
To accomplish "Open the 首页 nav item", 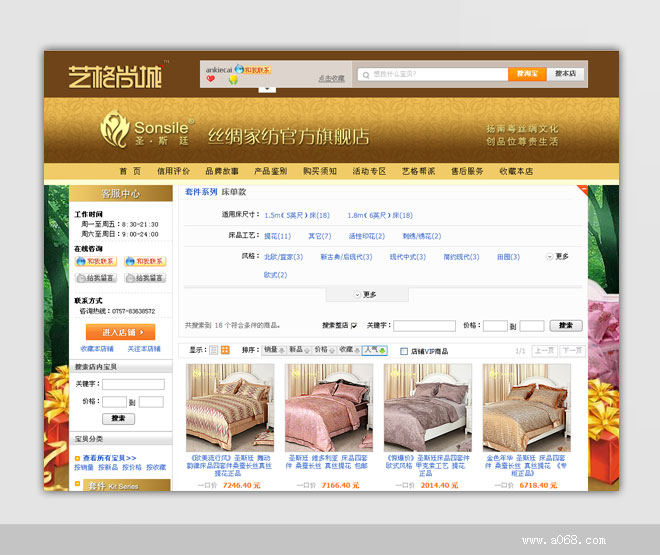I will point(130,171).
